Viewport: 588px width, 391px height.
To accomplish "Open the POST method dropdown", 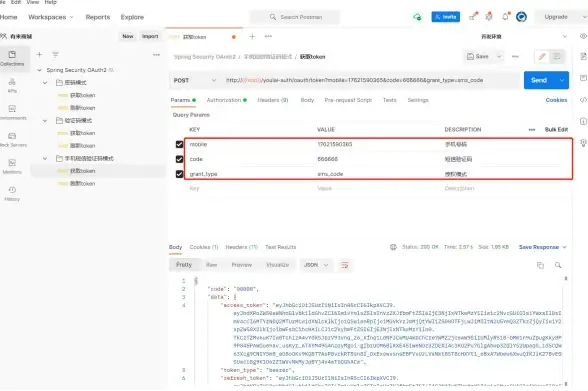I will (x=195, y=80).
